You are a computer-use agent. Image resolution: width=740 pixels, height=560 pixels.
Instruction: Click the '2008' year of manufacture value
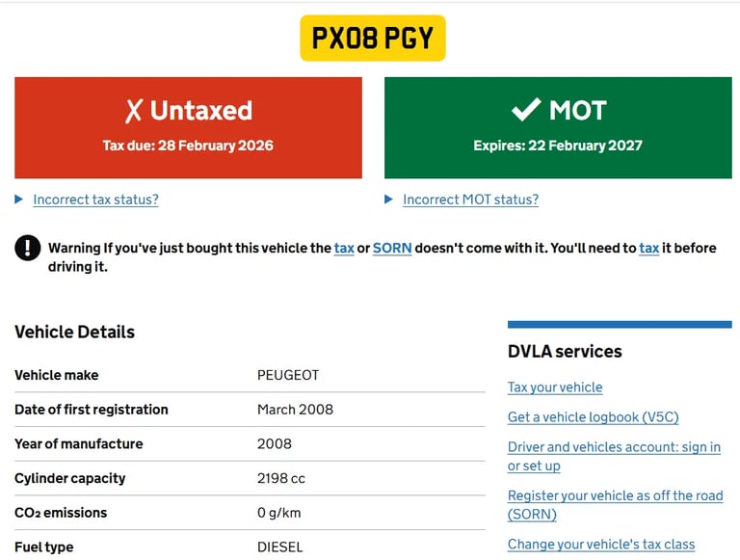click(275, 443)
